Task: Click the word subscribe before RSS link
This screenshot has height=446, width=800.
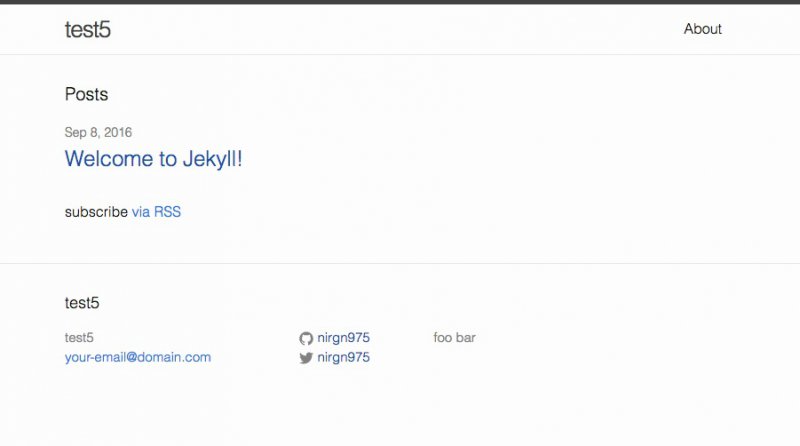Action: 96,212
